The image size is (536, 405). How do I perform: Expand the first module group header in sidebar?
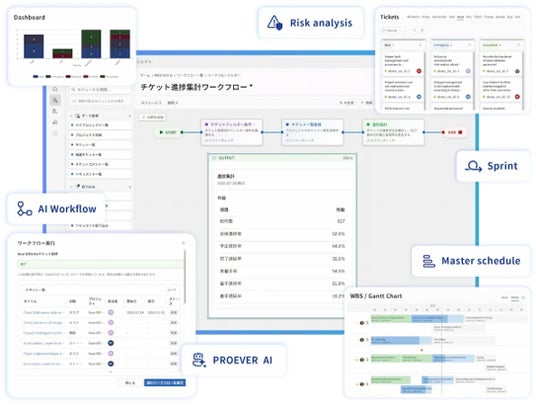[x=100, y=116]
